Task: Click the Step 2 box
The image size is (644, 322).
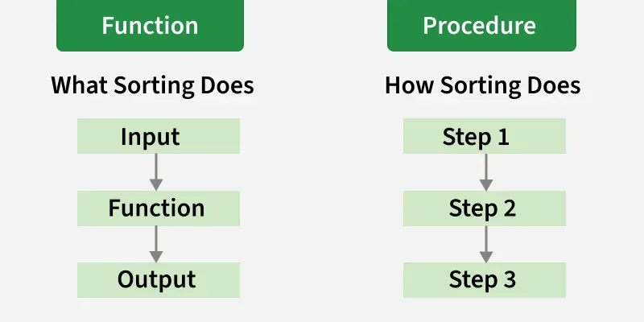Action: coord(484,208)
